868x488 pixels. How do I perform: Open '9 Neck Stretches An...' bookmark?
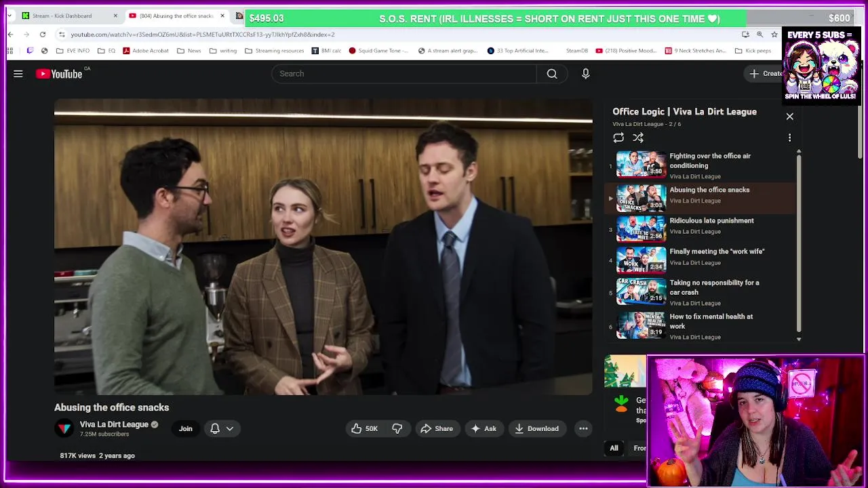click(696, 51)
